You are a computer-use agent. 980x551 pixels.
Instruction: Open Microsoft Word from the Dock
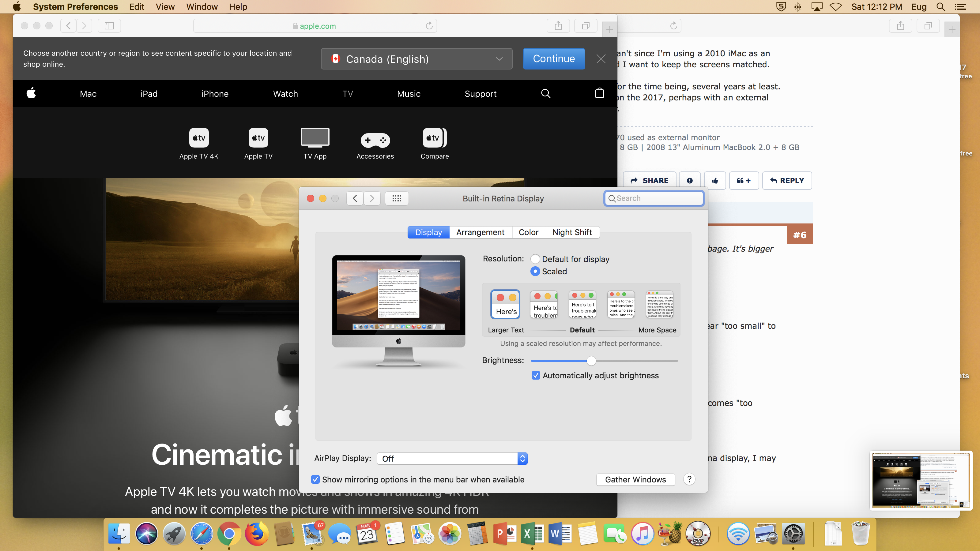coord(560,534)
